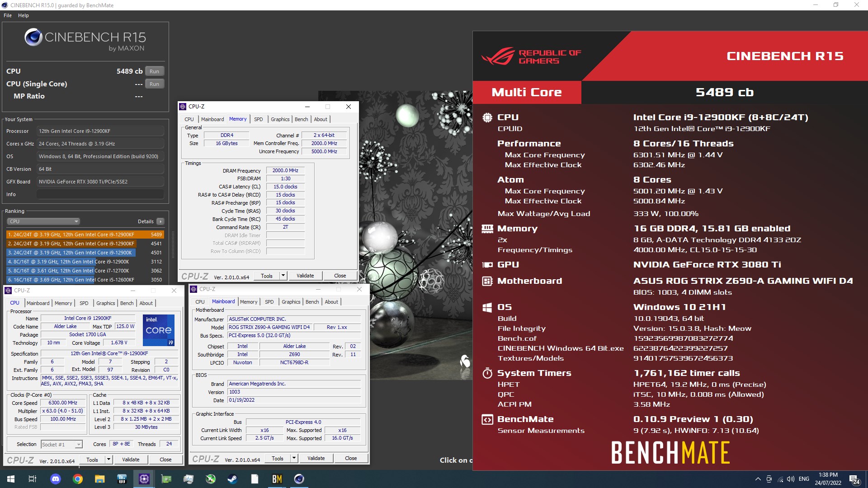This screenshot has width=868, height=488.
Task: Click the CPU chip icon in BenchMate panel
Action: click(x=487, y=117)
